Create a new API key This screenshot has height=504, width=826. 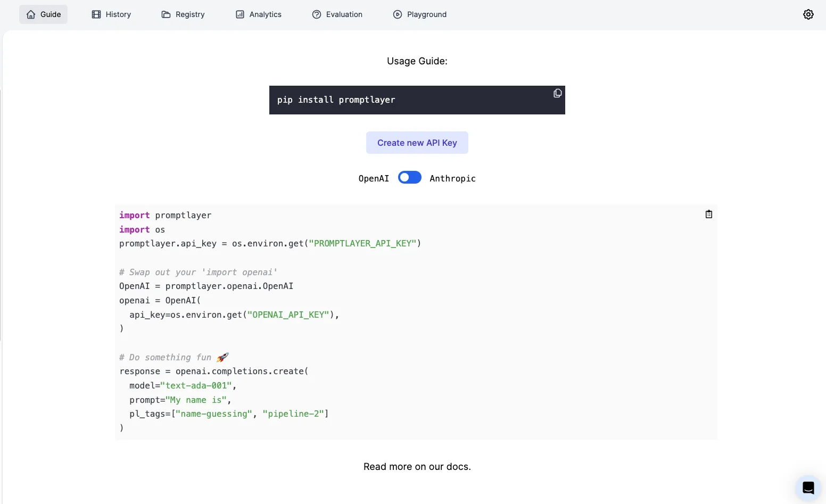coord(417,143)
